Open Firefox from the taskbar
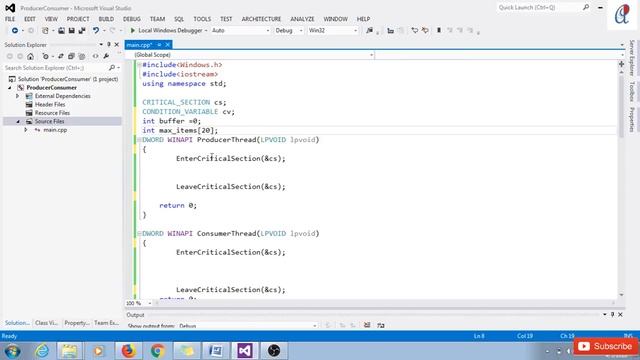 (129, 351)
